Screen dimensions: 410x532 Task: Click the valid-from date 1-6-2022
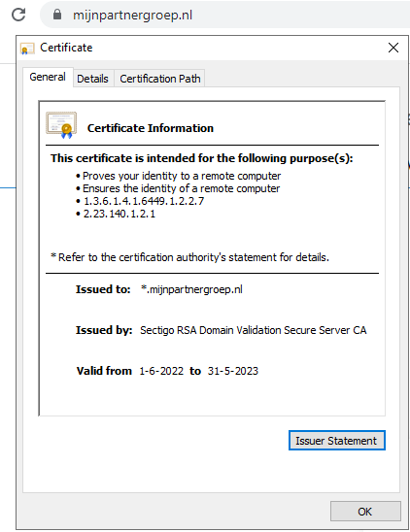click(161, 371)
